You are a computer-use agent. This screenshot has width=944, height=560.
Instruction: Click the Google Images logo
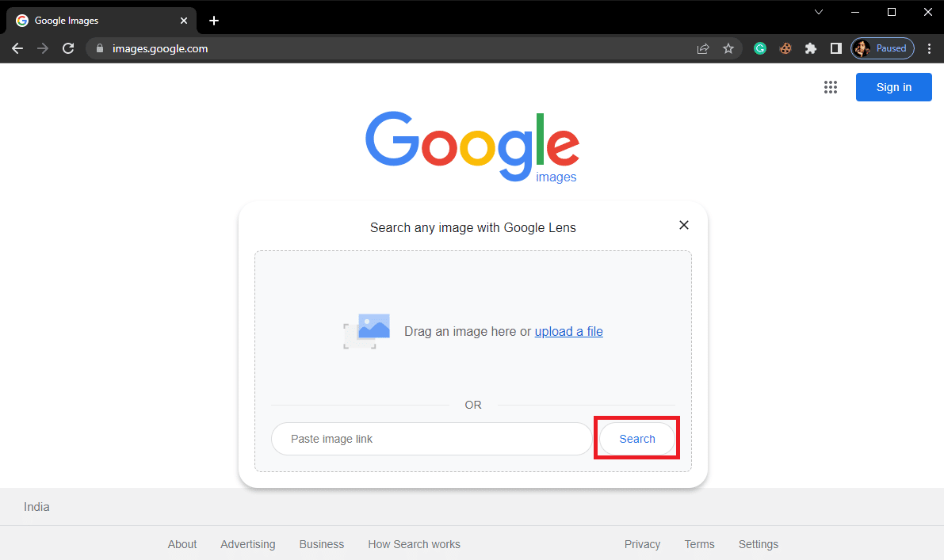point(472,147)
